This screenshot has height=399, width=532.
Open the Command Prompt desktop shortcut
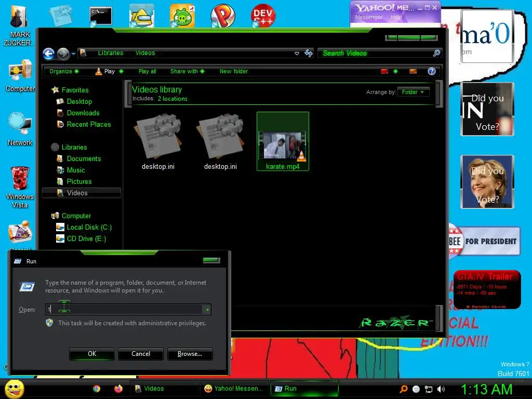101,16
